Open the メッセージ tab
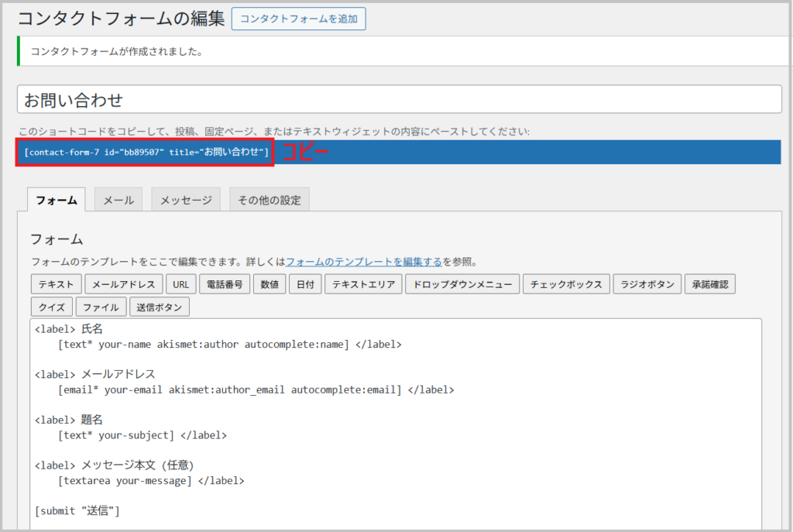The image size is (793, 532). 186,200
